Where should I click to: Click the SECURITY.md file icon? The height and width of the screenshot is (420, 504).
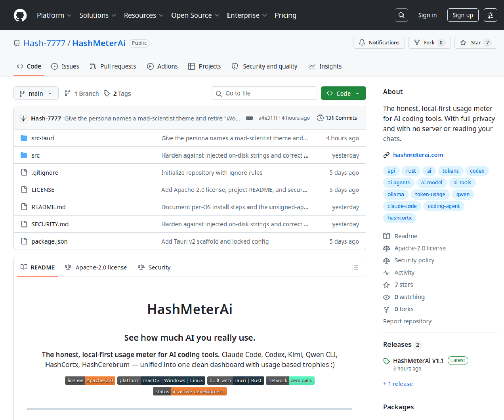[24, 224]
